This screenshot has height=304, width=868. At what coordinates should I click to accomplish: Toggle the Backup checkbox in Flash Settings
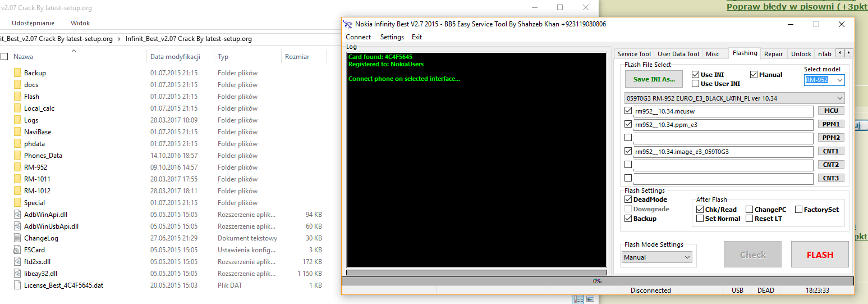click(628, 219)
